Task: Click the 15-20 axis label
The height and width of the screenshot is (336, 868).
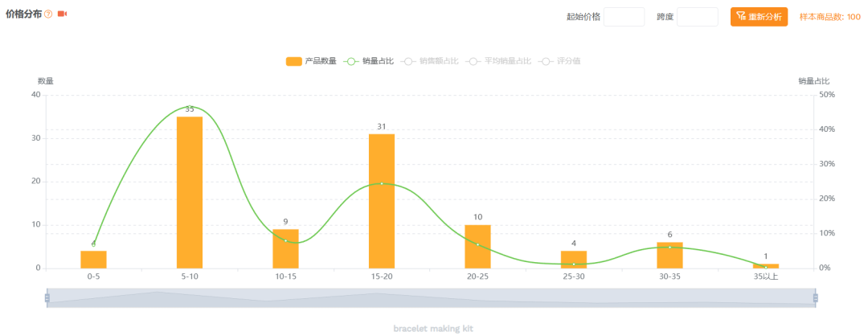Action: click(x=382, y=277)
